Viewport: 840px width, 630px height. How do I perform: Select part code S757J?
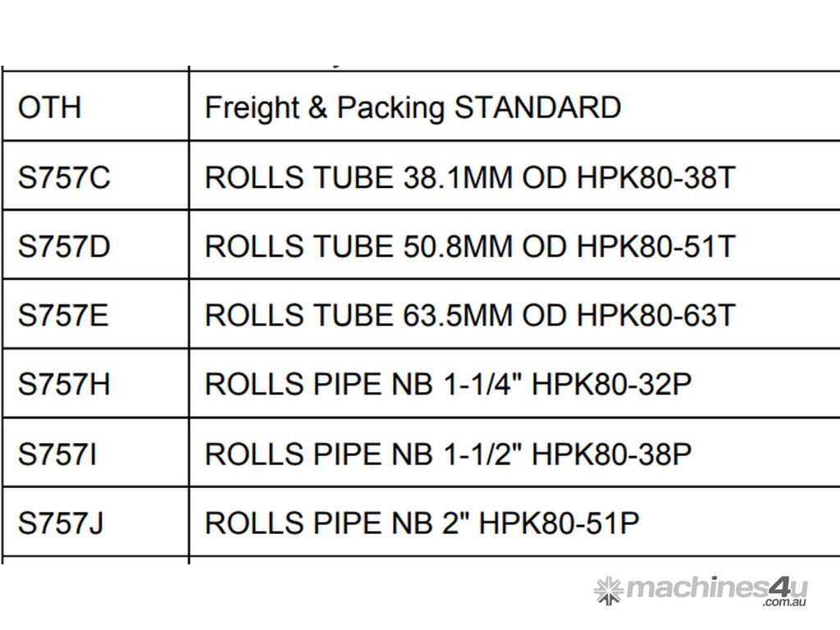(61, 523)
